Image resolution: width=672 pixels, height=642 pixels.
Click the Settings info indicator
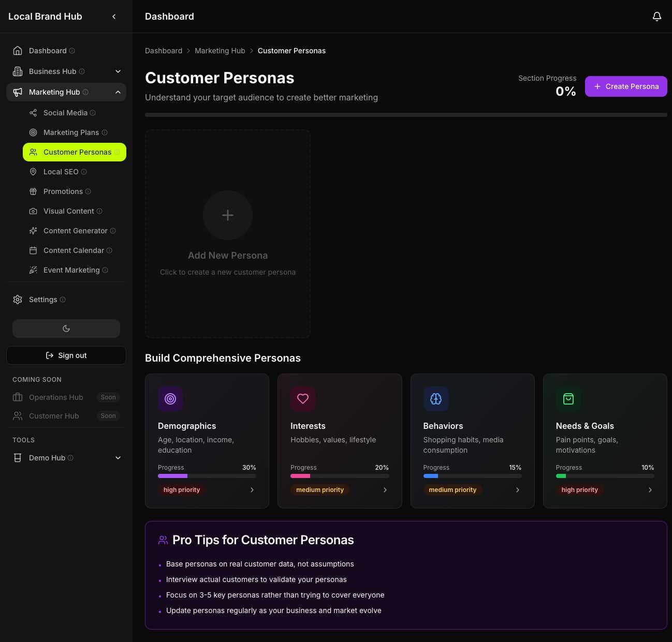click(62, 300)
